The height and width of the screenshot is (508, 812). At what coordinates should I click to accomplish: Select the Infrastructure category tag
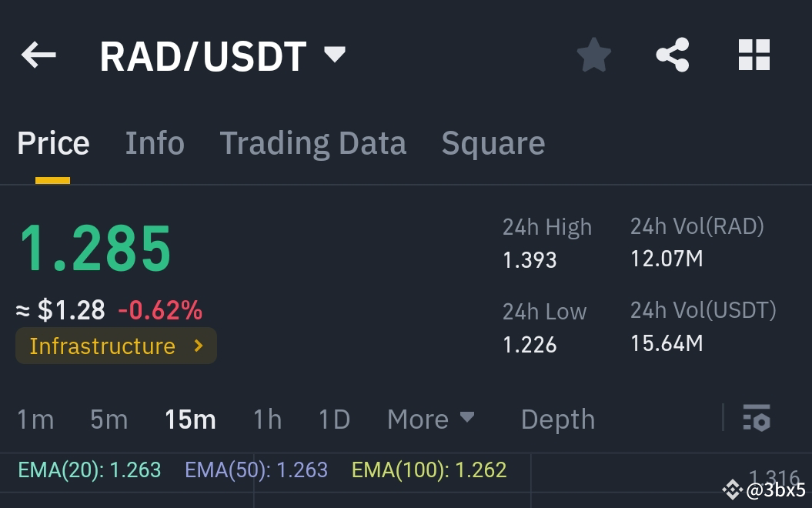pyautogui.click(x=104, y=346)
